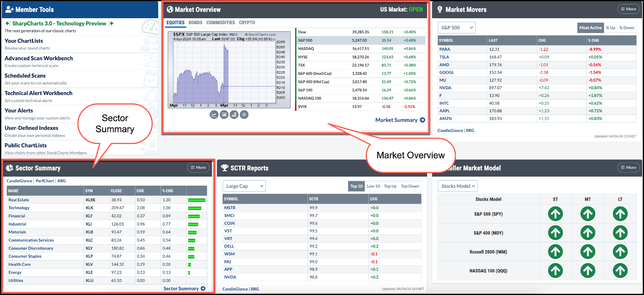Open Your ChartLists
Viewport: 644px width, 295px height.
coord(24,41)
